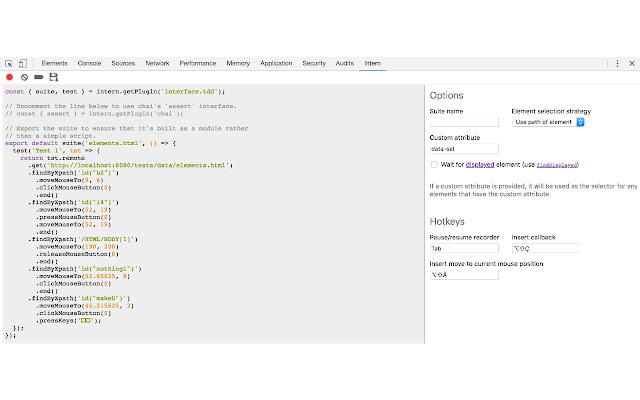This screenshot has height=400, width=640.
Task: Start recording with the red record button
Action: click(x=9, y=77)
